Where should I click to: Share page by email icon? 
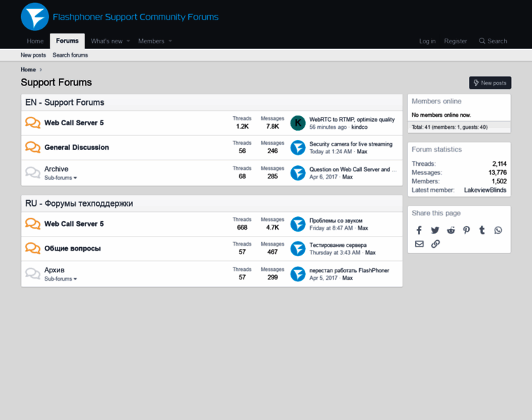point(419,244)
